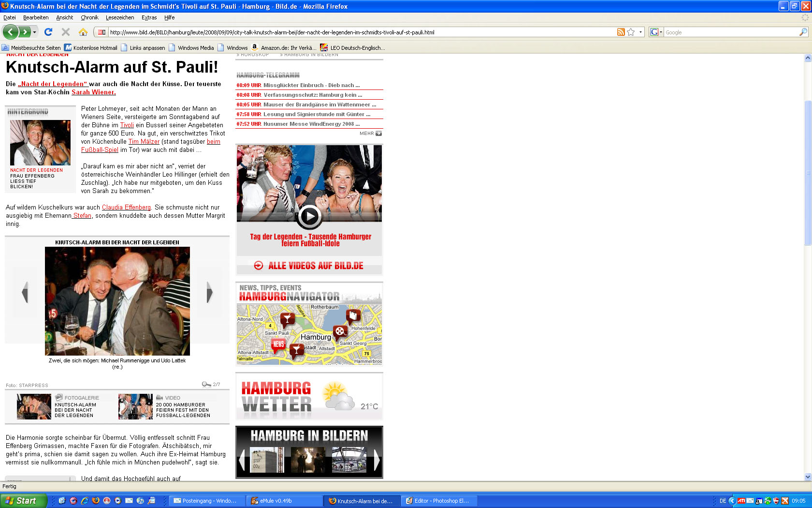Click the search magnifier icon

(x=803, y=32)
